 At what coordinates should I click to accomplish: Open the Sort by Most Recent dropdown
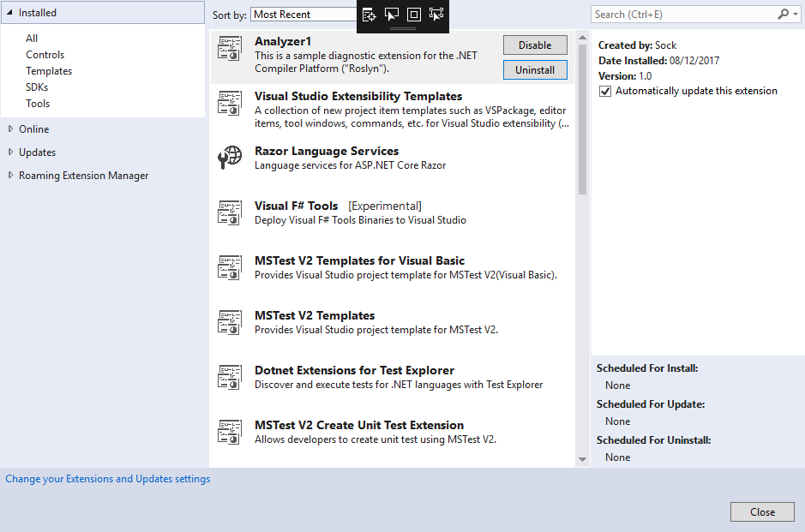click(x=303, y=15)
